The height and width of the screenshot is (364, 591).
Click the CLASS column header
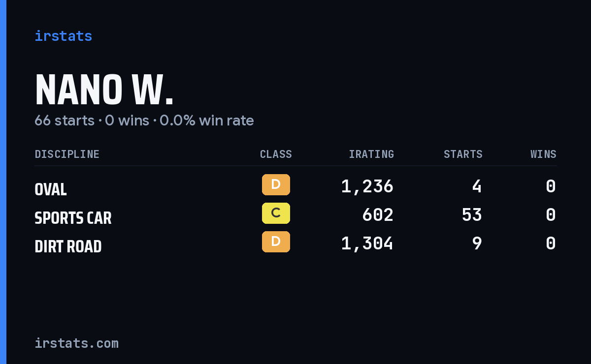coord(276,154)
